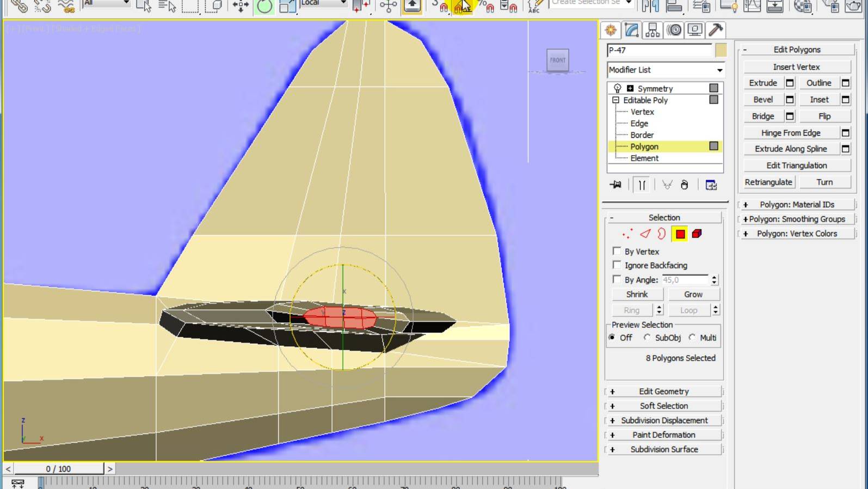The height and width of the screenshot is (489, 868).
Task: Open the Create command panel tab
Action: [x=611, y=30]
